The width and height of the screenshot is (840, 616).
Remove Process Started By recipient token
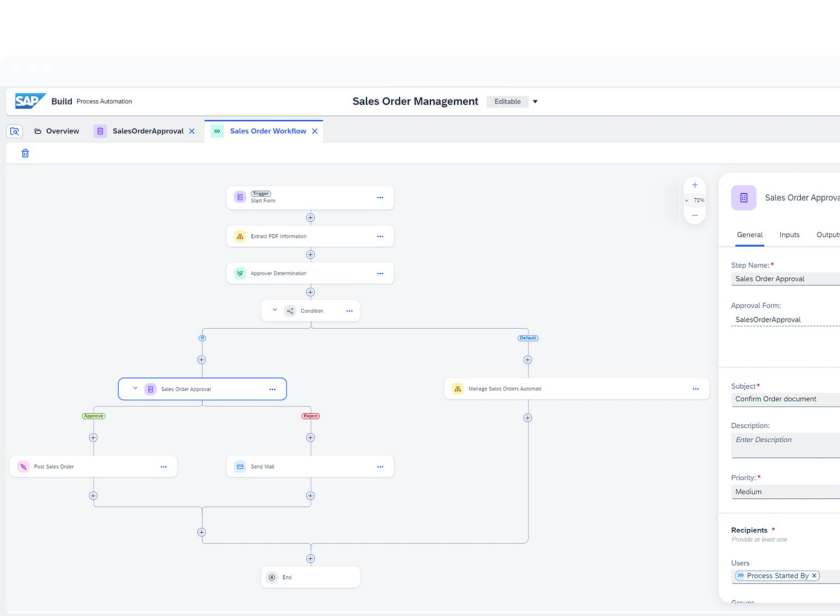coord(814,576)
